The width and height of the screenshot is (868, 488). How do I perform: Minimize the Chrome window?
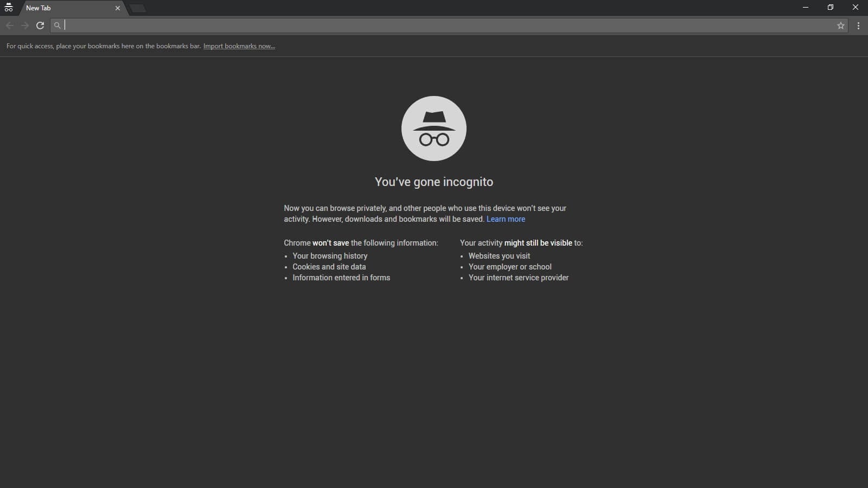click(x=806, y=8)
